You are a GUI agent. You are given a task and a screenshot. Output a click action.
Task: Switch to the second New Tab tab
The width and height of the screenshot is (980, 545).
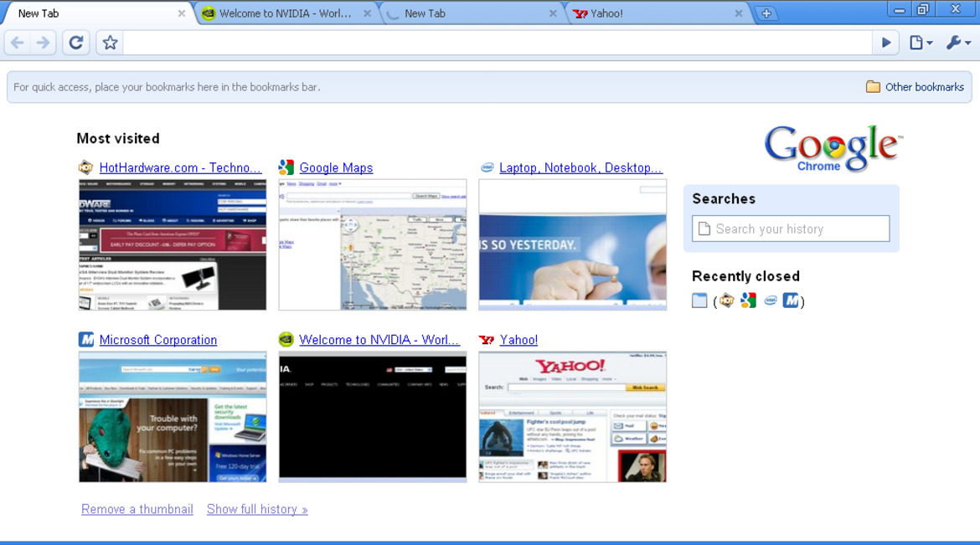[x=471, y=13]
